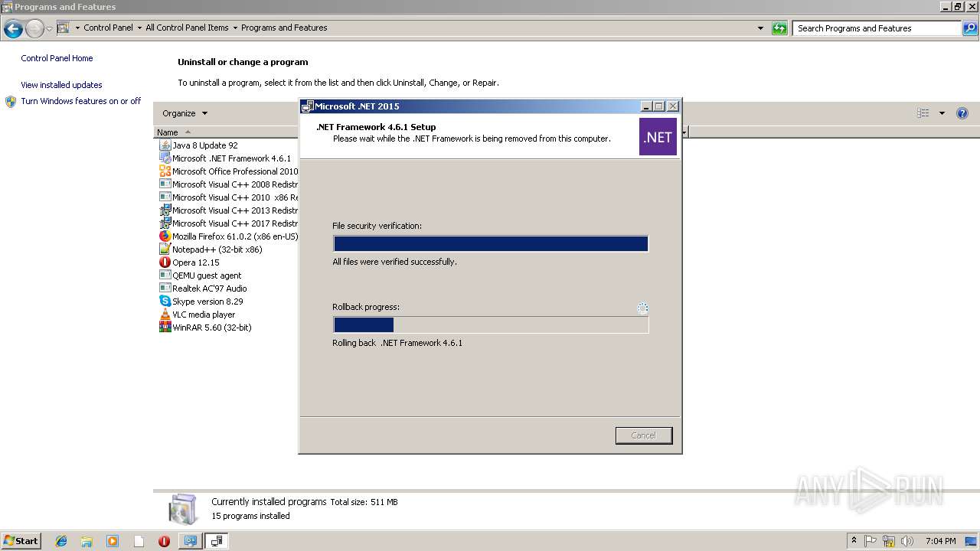Select the Control Panel breadcrumb
980x551 pixels.
click(108, 28)
